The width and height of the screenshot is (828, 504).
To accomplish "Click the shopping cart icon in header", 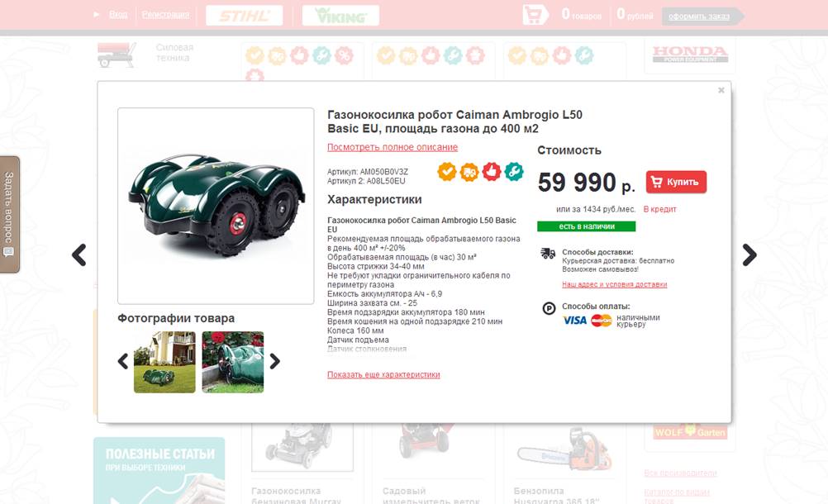I will click(534, 15).
